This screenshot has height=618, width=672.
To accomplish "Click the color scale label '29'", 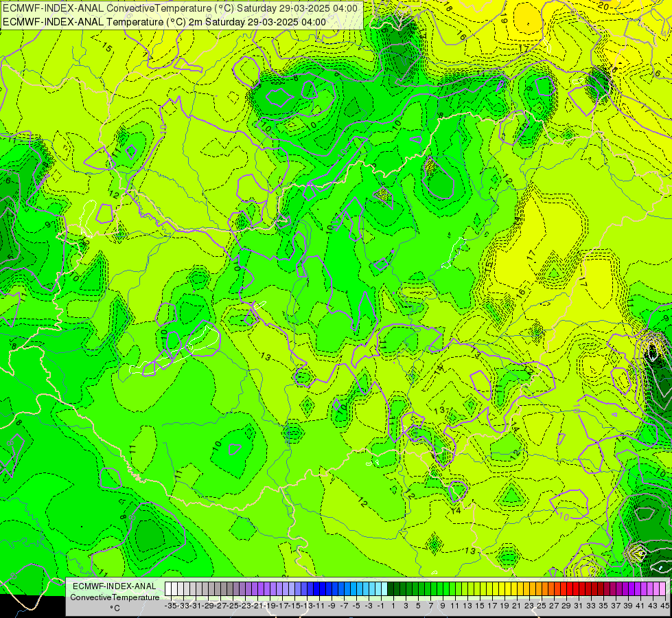I will point(566,606).
